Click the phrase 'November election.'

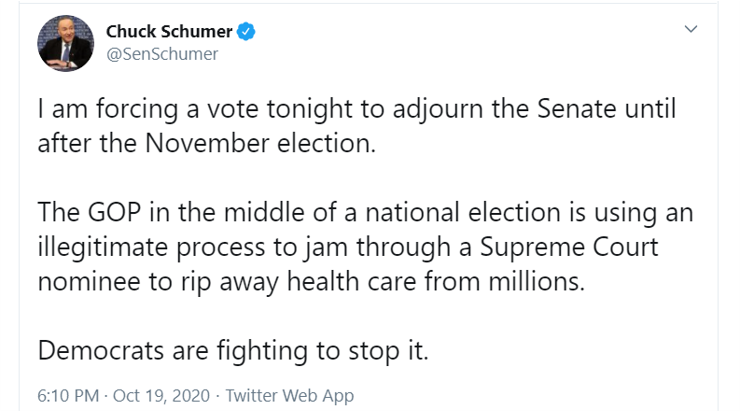click(261, 143)
